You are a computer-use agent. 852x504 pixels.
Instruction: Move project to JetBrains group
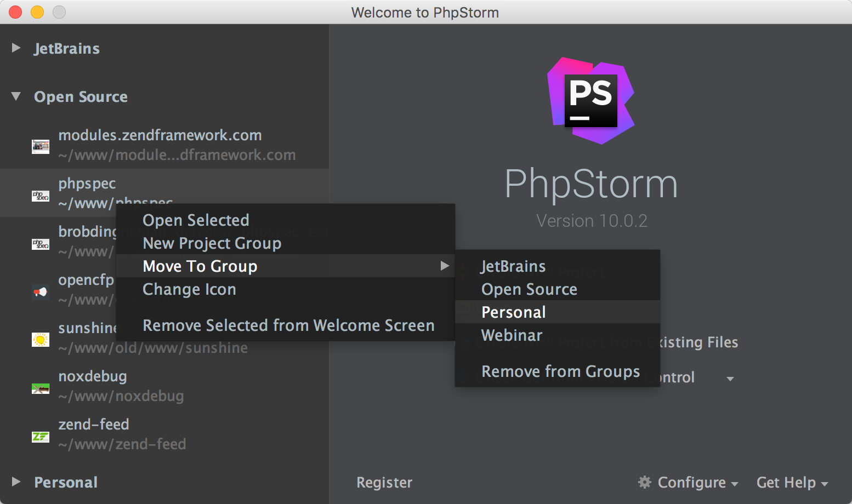[x=558, y=266]
